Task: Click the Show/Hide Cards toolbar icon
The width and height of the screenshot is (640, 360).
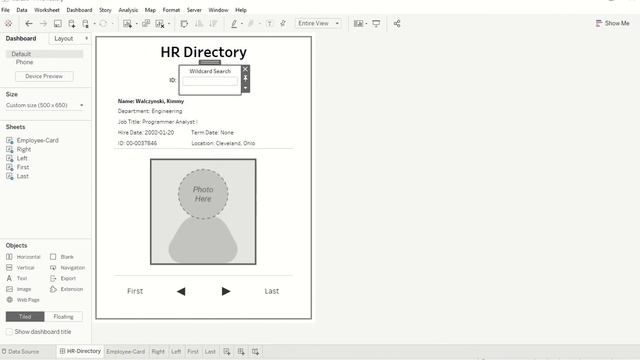Action: pyautogui.click(x=358, y=24)
